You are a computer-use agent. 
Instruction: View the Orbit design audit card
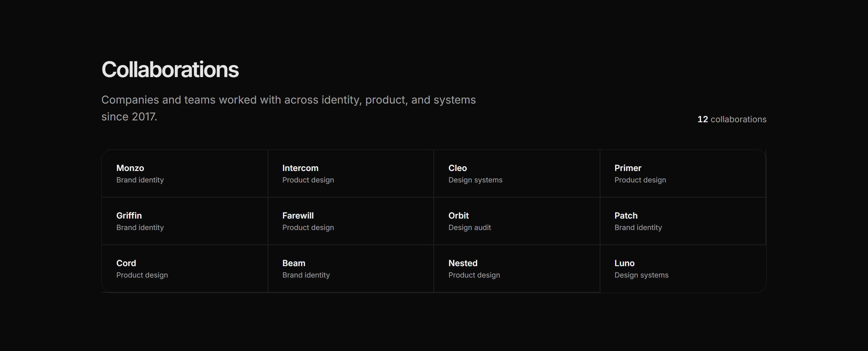[517, 221]
